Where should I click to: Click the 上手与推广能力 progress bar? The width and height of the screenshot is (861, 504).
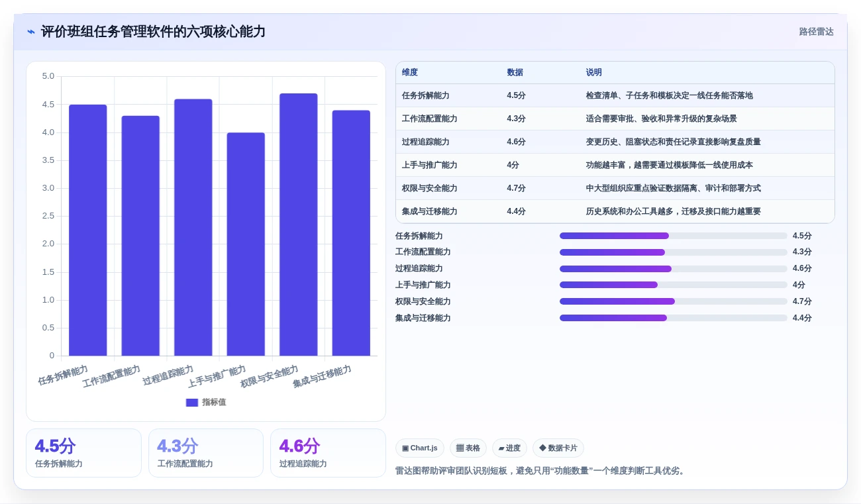coord(674,285)
